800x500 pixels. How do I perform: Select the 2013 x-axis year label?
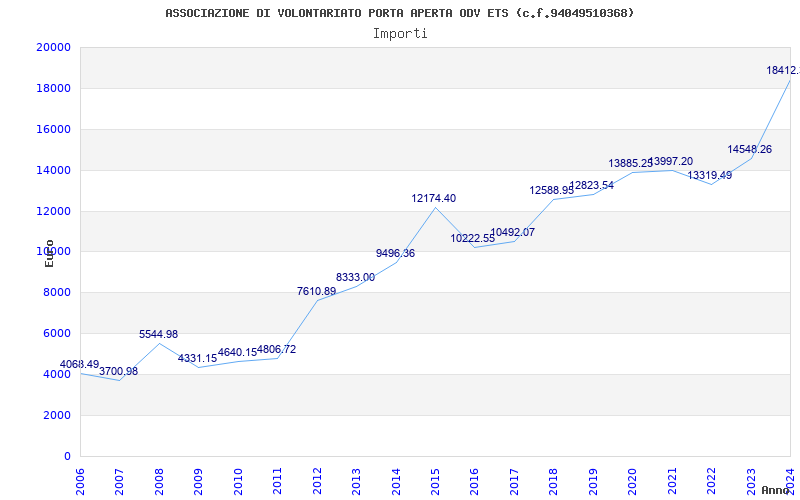[356, 481]
